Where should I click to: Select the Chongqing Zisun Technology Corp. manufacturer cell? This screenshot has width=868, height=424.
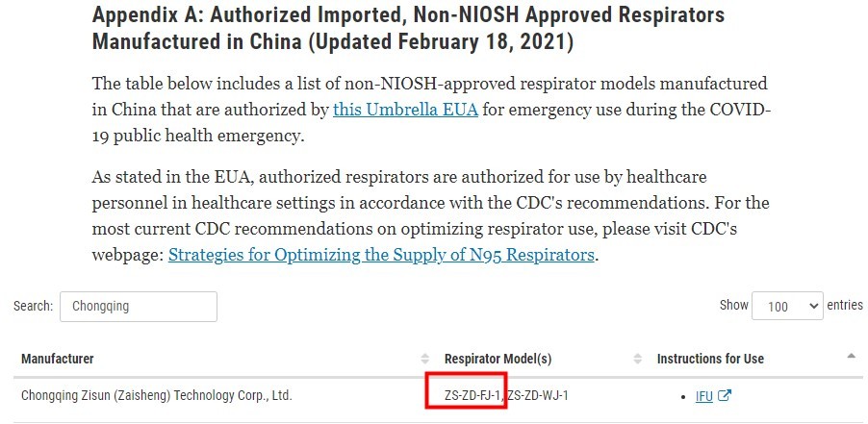157,396
